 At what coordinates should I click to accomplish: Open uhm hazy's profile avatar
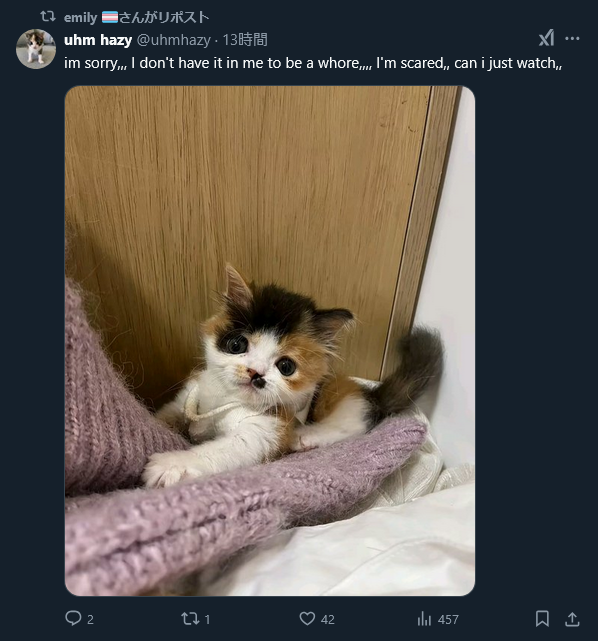click(x=36, y=49)
